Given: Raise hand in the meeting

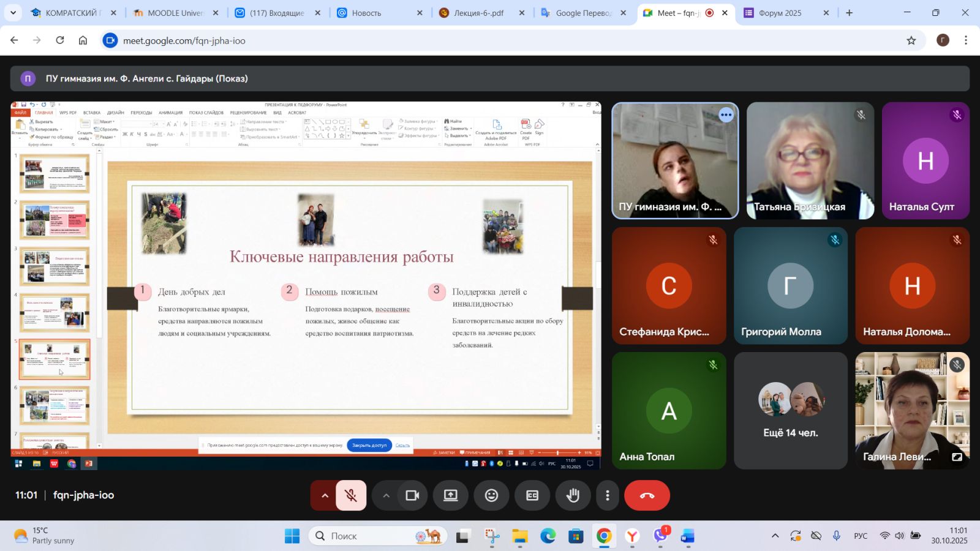Looking at the screenshot, I should click(573, 495).
